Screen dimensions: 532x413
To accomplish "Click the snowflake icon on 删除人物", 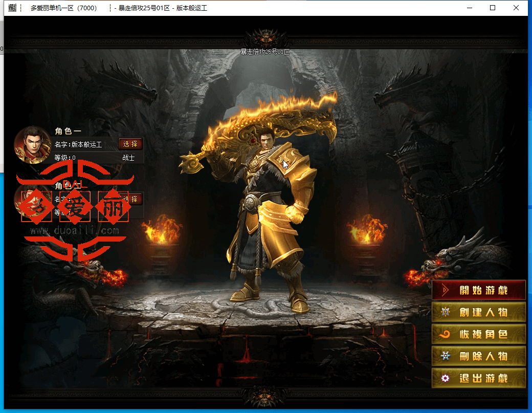I will (446, 356).
